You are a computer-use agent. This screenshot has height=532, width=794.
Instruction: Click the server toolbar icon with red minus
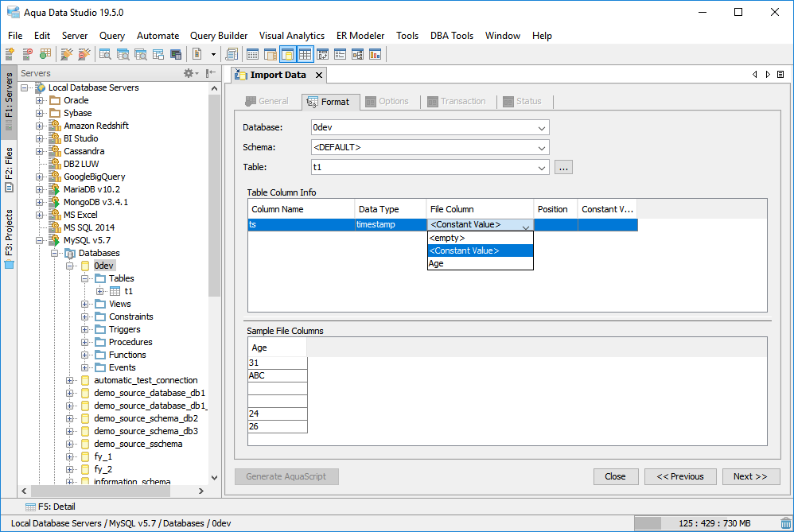pos(27,54)
